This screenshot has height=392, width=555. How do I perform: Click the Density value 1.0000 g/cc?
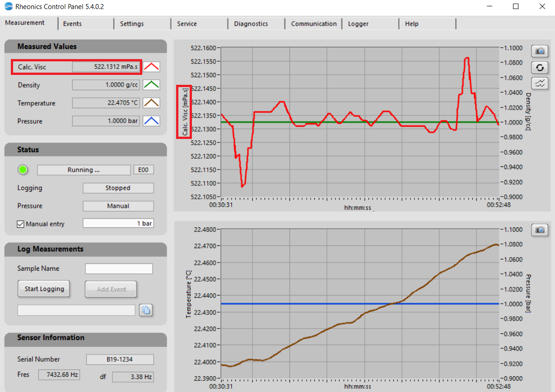[106, 85]
